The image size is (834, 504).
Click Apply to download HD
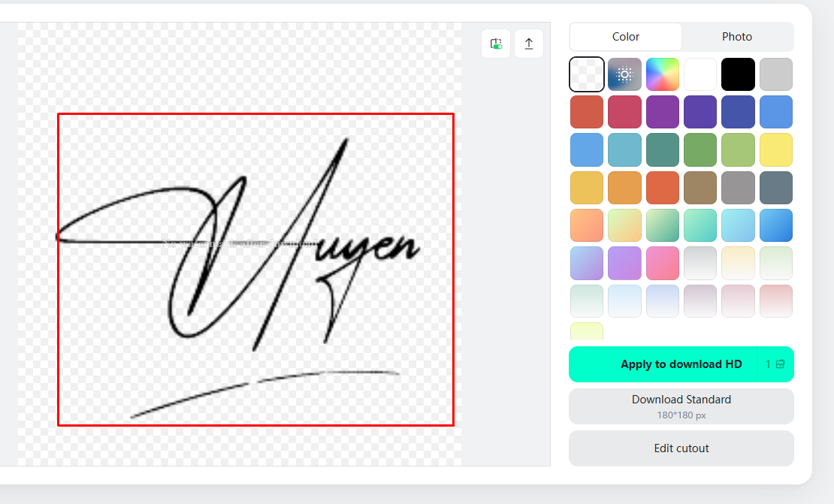[681, 364]
